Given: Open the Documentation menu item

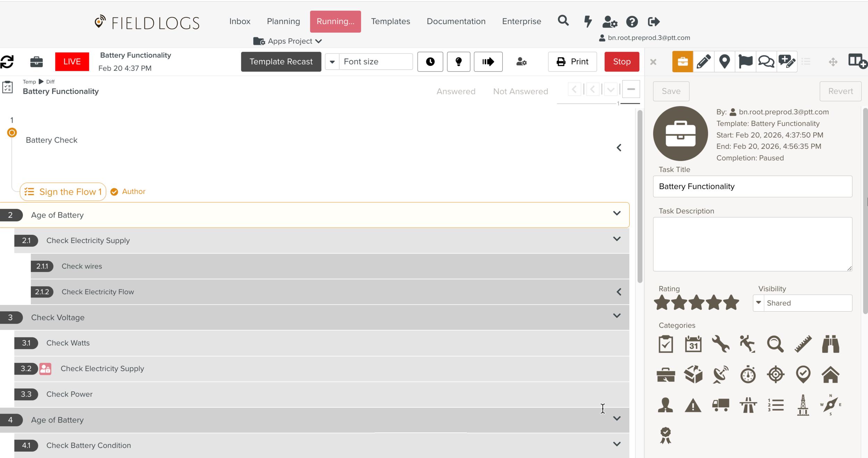Looking at the screenshot, I should tap(456, 22).
